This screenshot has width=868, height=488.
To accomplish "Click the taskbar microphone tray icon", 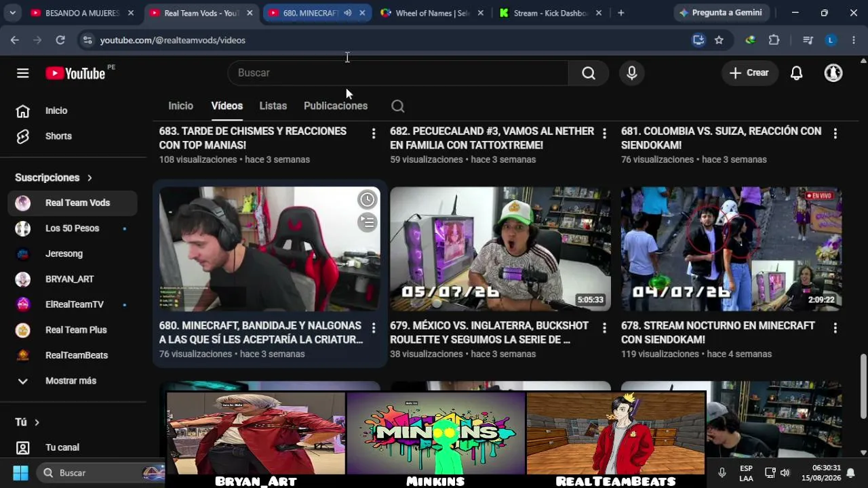I will pos(722,472).
